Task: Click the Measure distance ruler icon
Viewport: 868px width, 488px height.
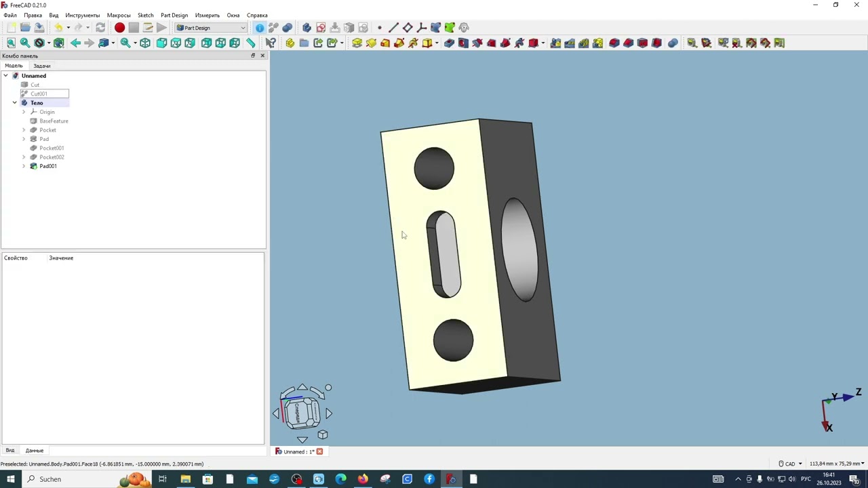Action: pos(251,43)
